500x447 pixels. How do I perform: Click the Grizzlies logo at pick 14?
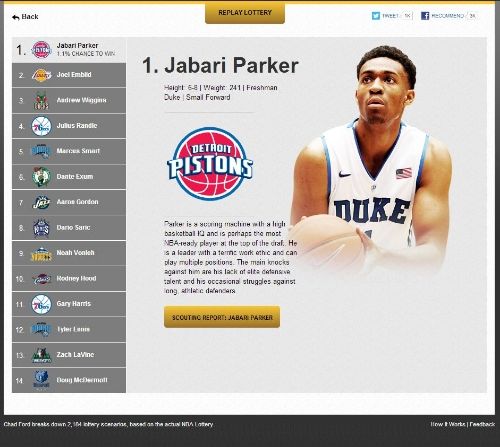pyautogui.click(x=41, y=380)
